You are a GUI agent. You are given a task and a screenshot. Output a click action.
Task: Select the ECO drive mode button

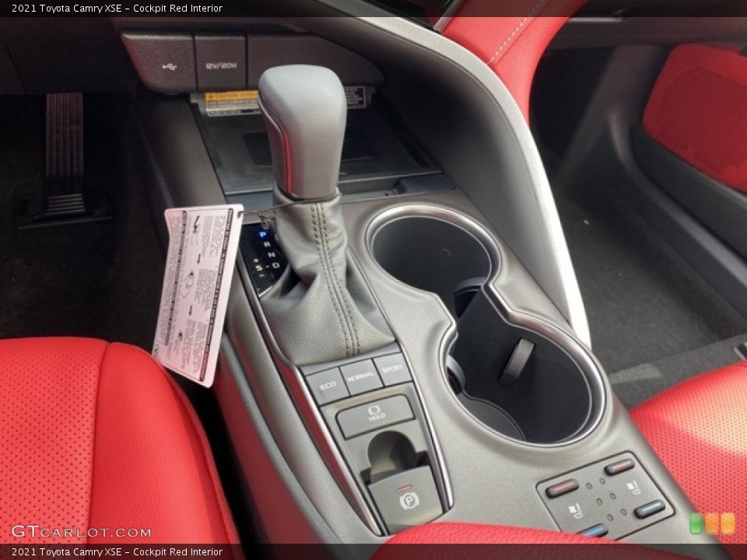(x=328, y=385)
